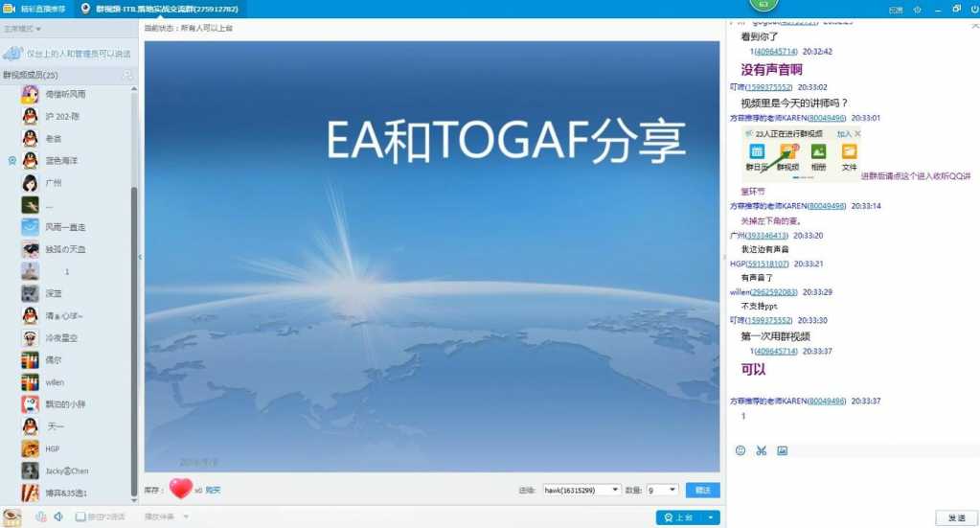Open dropdown arrow next to 上台 button
Screen dimensions: 980x528
[711, 517]
